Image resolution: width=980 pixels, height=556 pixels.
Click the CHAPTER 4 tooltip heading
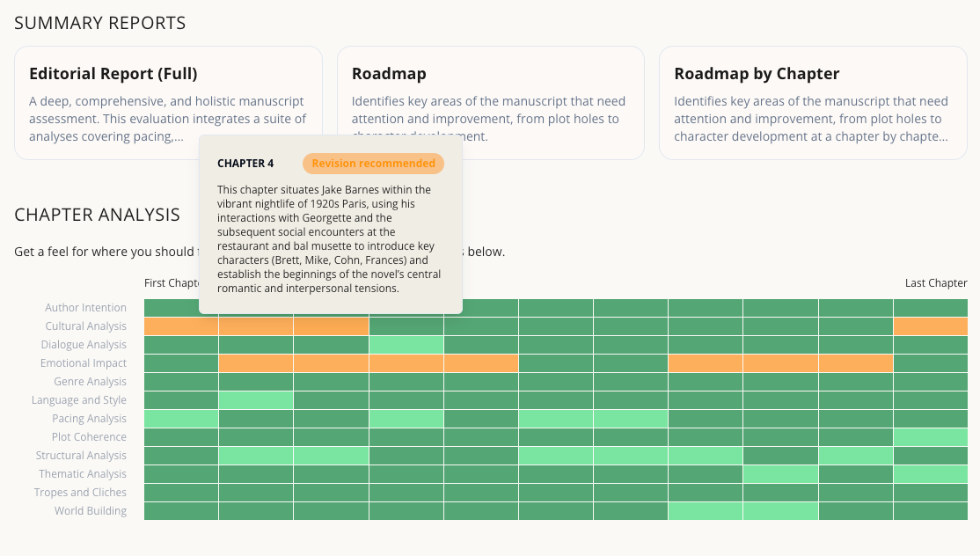click(x=245, y=164)
